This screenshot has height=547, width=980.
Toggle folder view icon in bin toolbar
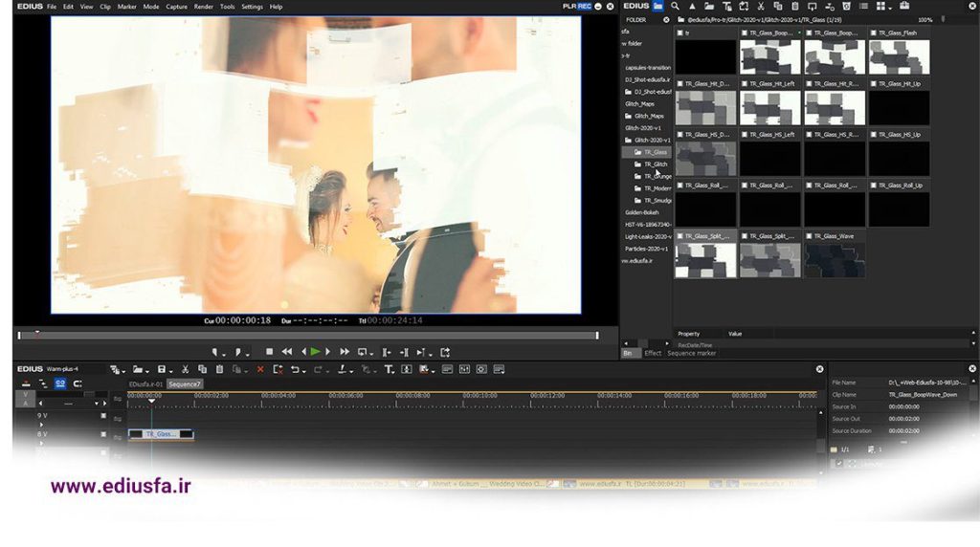click(x=658, y=7)
